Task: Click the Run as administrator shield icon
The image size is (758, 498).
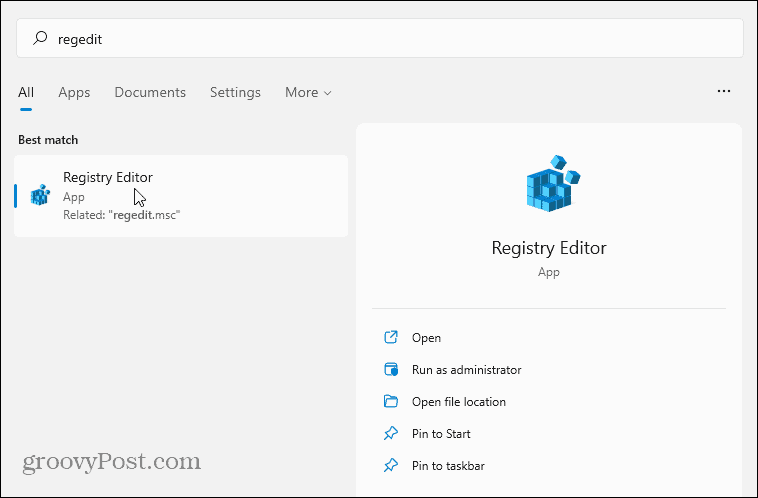Action: pyautogui.click(x=391, y=369)
